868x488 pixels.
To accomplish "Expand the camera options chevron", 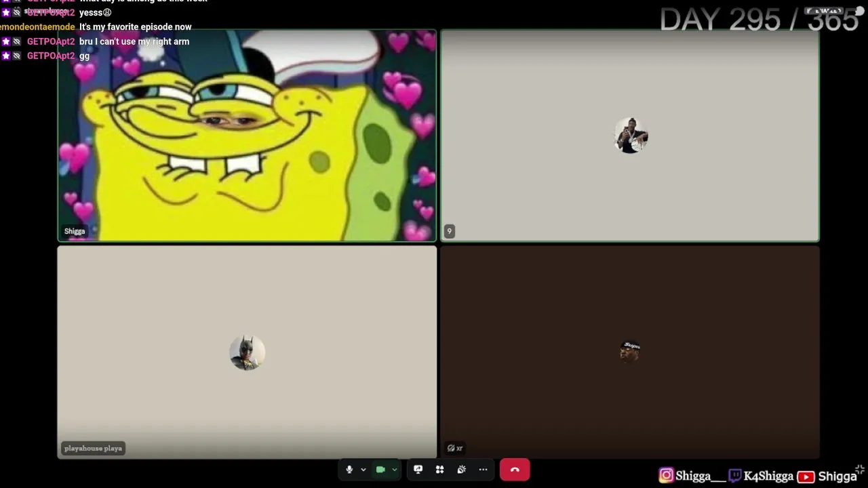I will pyautogui.click(x=394, y=470).
